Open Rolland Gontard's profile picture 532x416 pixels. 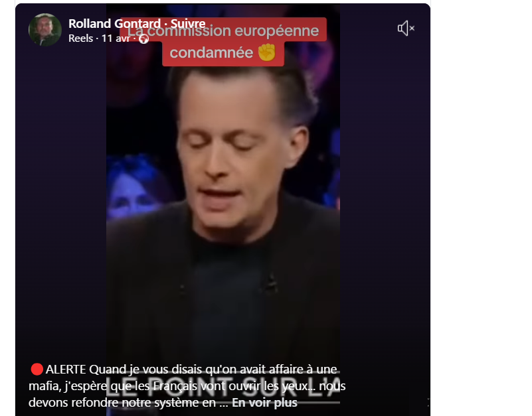(45, 30)
